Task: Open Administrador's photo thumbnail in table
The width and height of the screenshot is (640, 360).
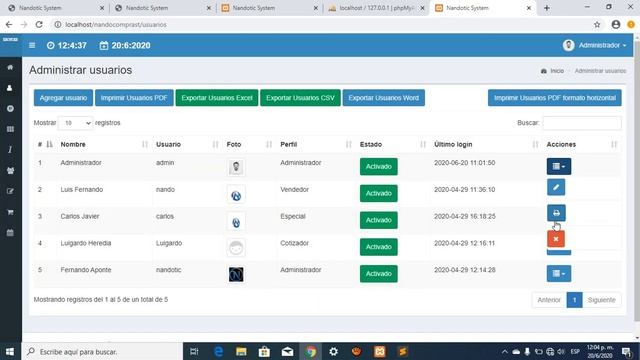Action: (236, 167)
